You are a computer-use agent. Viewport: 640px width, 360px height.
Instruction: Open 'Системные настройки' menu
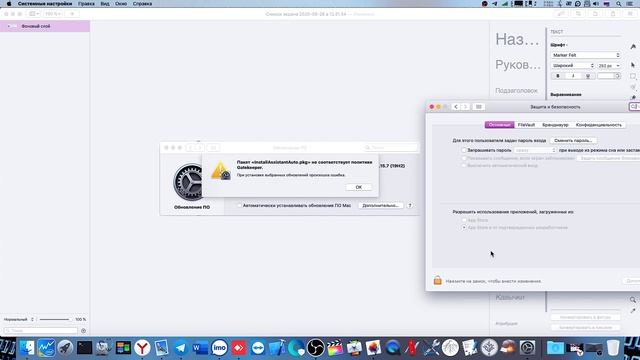[x=45, y=4]
